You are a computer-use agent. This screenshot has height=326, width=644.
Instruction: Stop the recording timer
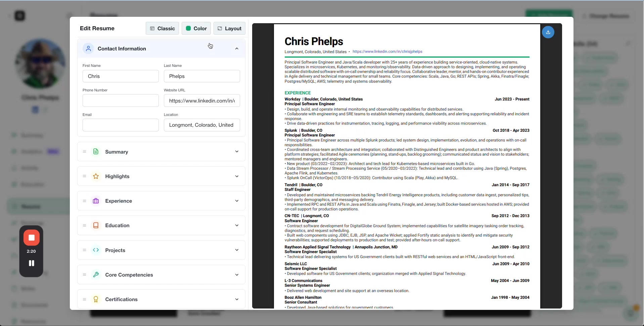pyautogui.click(x=31, y=238)
